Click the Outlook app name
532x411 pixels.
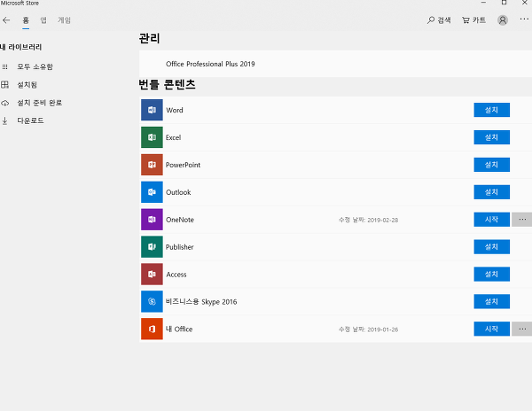point(178,192)
